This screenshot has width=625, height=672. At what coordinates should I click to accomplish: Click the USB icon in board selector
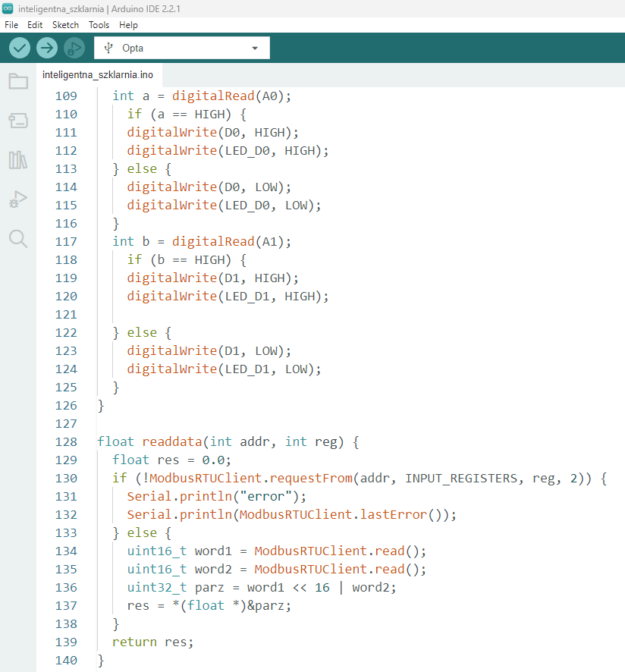click(108, 48)
